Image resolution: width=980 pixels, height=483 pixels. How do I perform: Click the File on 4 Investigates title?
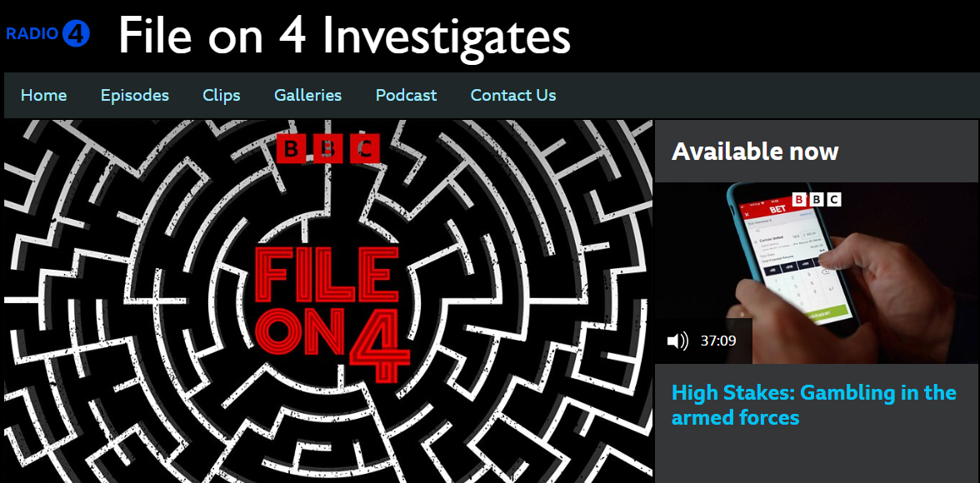(344, 37)
